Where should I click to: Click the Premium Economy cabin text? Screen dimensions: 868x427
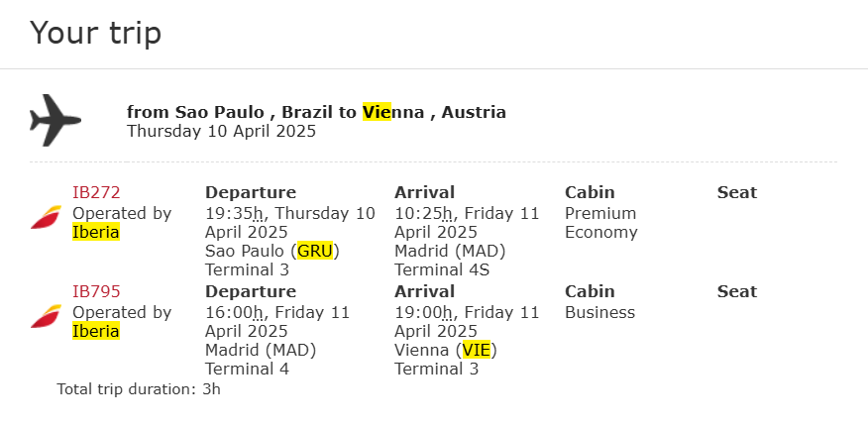[x=600, y=223]
